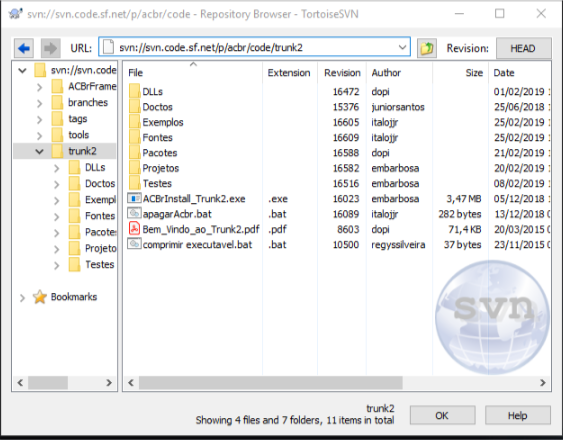
Task: Expand the Testes node in the tree
Action: click(57, 265)
